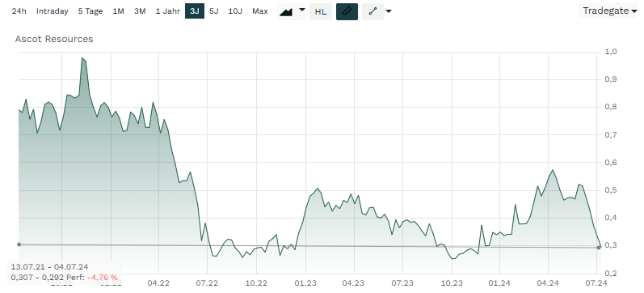Click the 1,0 y-axis value
Screen dimensions: 644x293
coord(611,52)
